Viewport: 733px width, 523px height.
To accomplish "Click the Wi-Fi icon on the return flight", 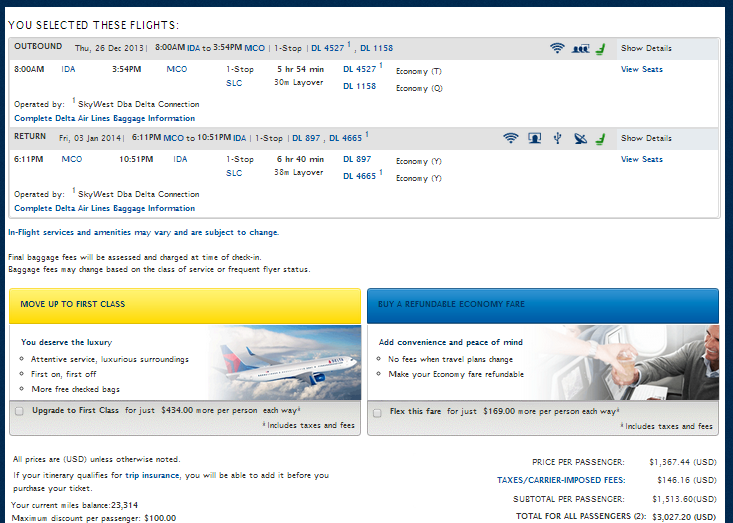I will [511, 138].
